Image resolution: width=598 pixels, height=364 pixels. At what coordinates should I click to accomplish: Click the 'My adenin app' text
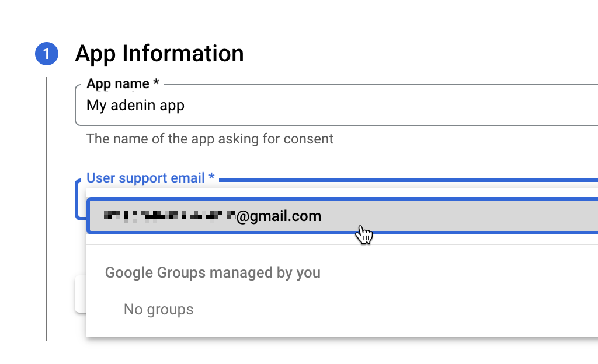coord(135,106)
